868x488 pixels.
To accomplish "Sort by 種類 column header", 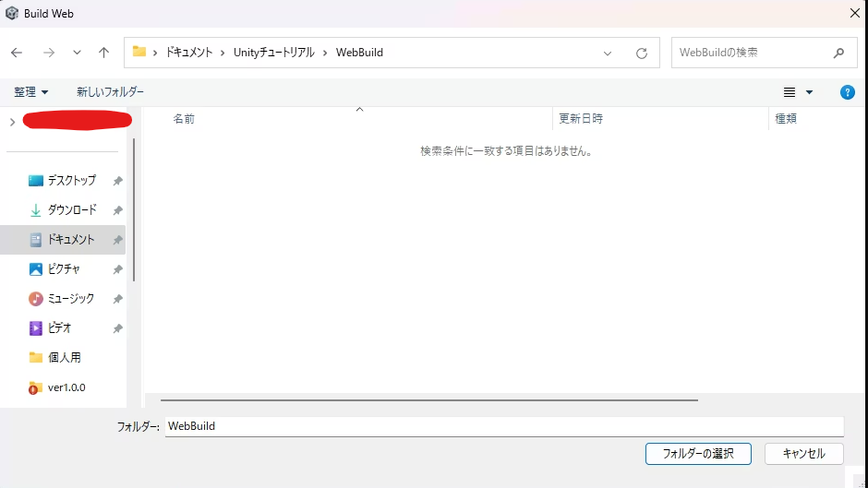I will coord(786,119).
